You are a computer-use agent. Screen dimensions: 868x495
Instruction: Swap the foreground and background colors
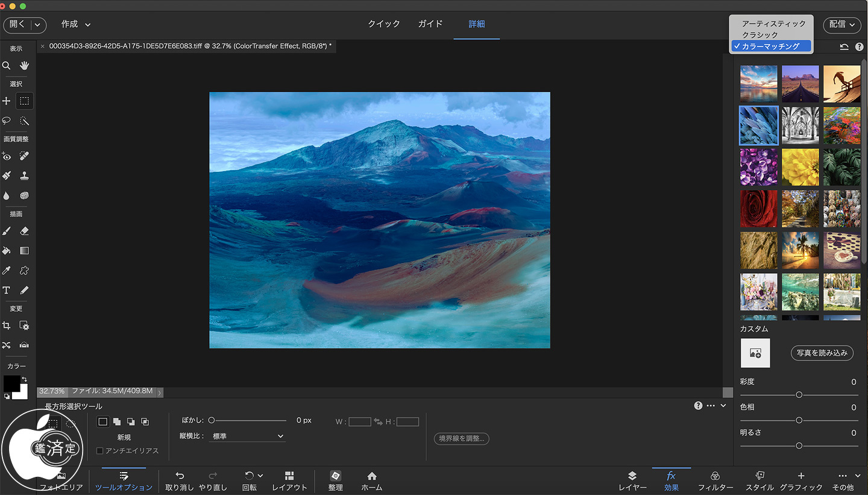click(24, 379)
